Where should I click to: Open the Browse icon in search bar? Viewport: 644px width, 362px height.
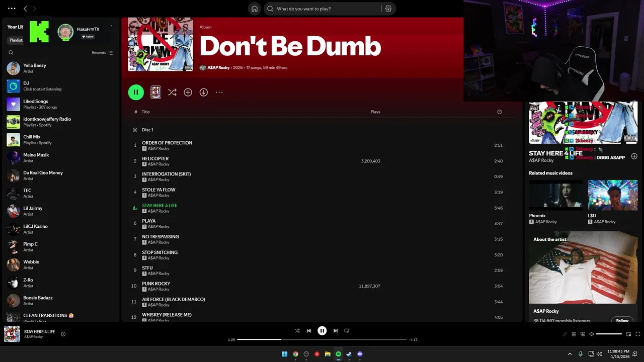pos(388,9)
